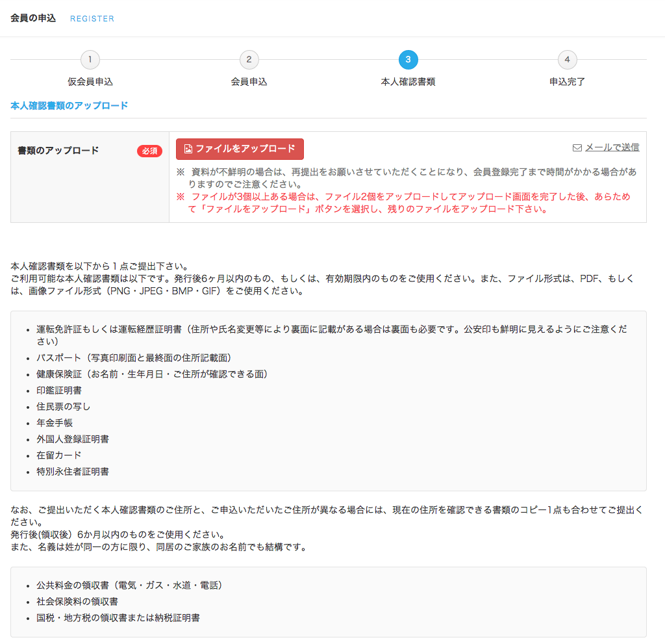
Task: Click the line 発行後(領収後) 6か月以内のもの
Action: coord(118,534)
